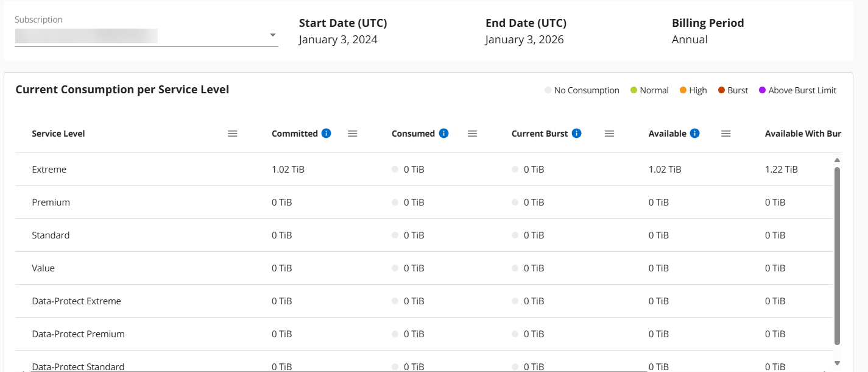Click the Subscription selection field

tap(140, 36)
